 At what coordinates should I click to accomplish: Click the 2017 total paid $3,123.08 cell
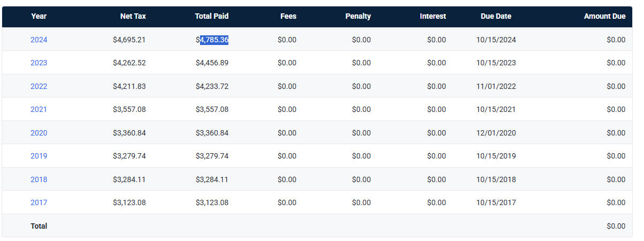[x=212, y=202]
